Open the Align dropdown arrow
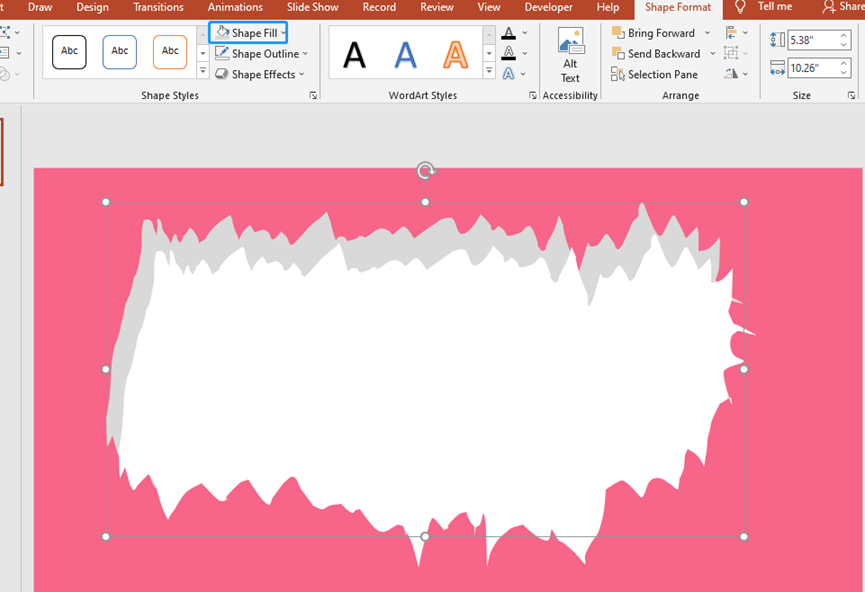Image resolution: width=865 pixels, height=592 pixels. [745, 33]
